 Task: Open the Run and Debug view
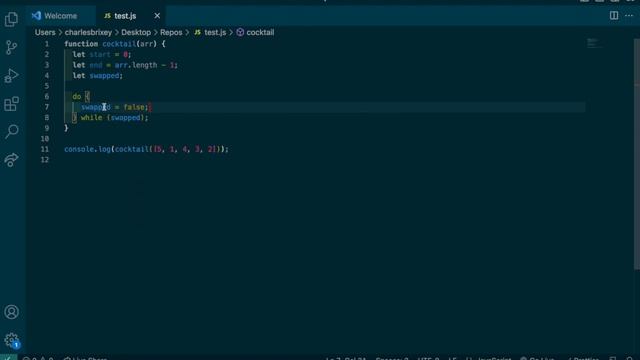11,76
